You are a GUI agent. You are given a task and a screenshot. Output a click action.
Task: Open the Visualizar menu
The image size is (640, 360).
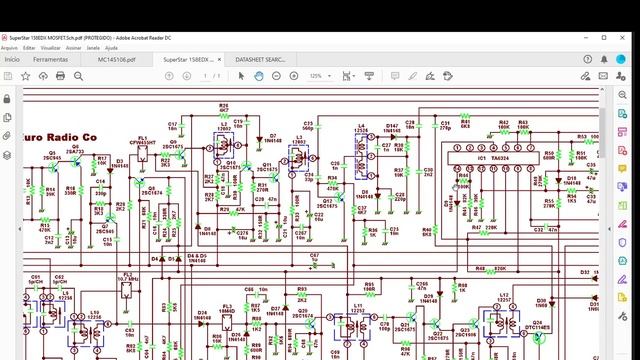(x=50, y=48)
